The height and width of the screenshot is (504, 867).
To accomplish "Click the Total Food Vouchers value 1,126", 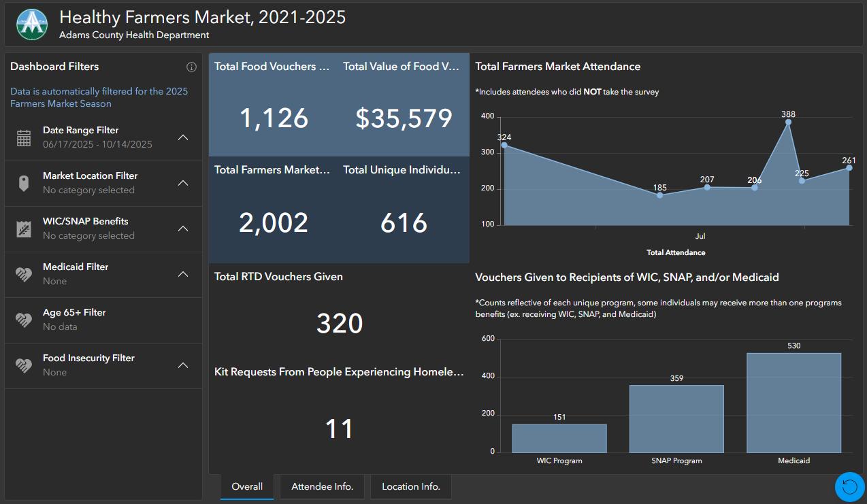I will 274,118.
